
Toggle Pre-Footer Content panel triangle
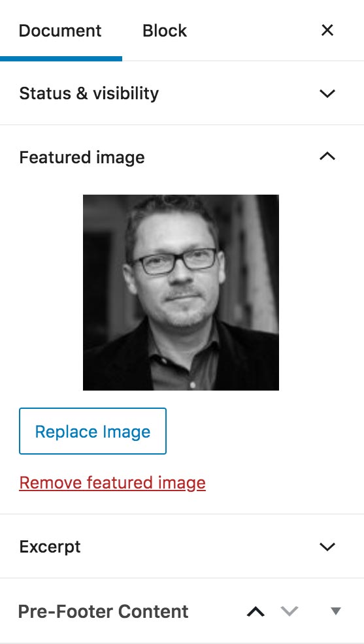click(x=336, y=611)
